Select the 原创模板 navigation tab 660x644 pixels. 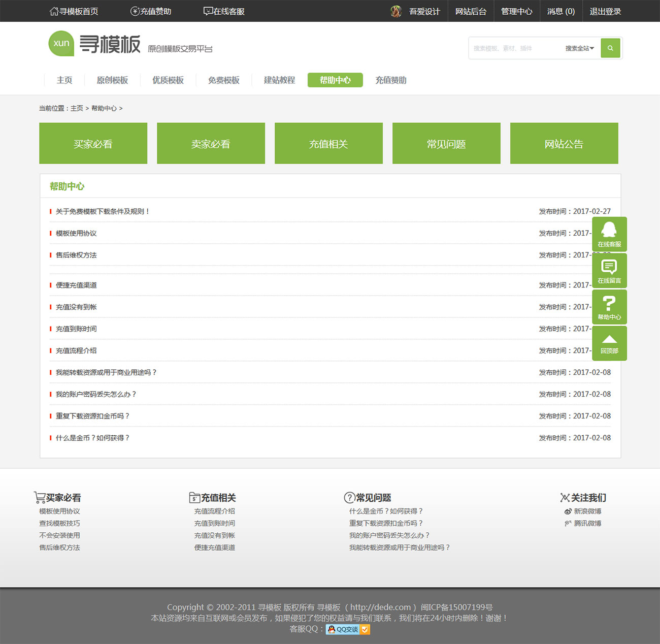click(x=112, y=80)
